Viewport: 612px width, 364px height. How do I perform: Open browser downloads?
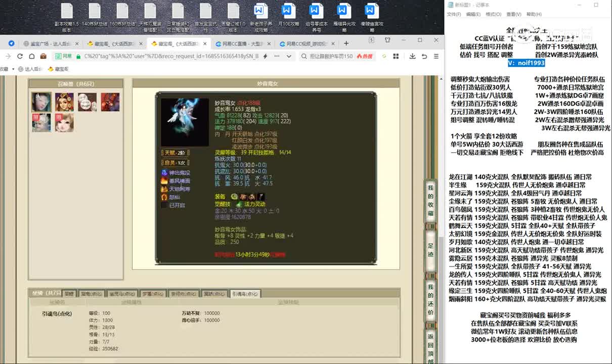coord(413,56)
